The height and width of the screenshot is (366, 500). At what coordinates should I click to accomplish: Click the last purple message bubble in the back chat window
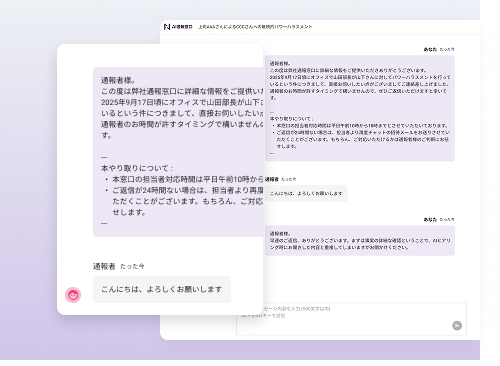tap(360, 241)
